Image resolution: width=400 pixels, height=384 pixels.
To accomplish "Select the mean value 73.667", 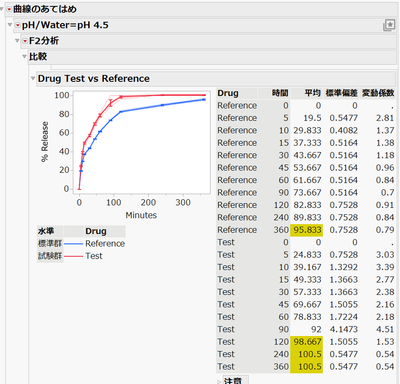I will point(307,193).
